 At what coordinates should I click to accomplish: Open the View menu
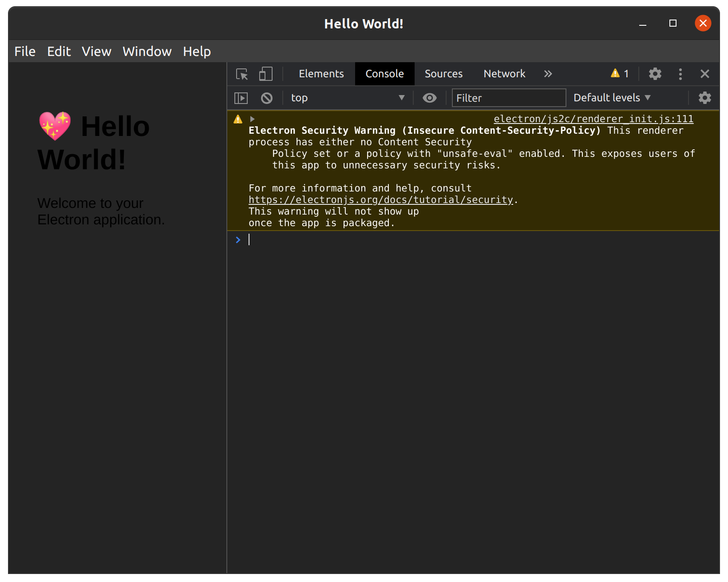(x=96, y=52)
